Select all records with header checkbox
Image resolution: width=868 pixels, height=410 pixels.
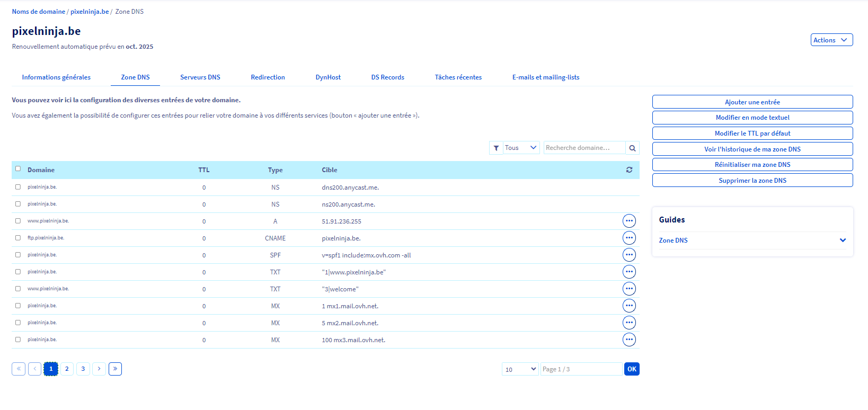click(x=18, y=169)
